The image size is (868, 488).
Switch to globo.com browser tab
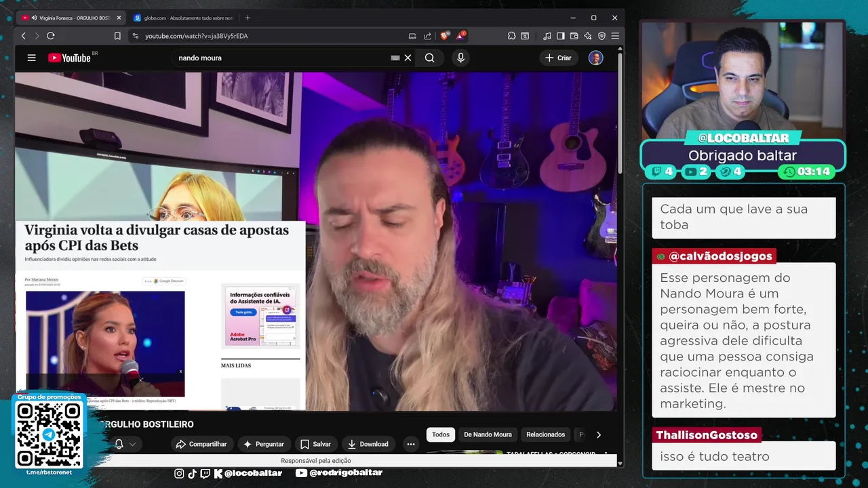click(183, 18)
